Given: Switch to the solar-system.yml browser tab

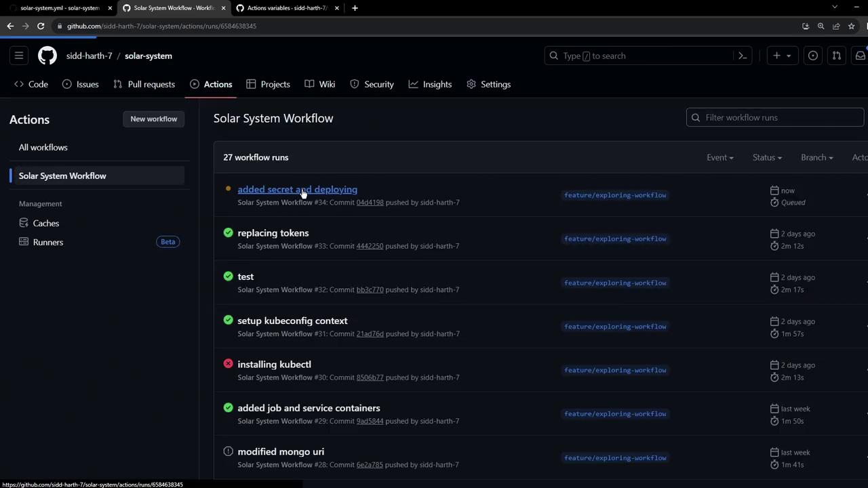Looking at the screenshot, I should [x=60, y=8].
